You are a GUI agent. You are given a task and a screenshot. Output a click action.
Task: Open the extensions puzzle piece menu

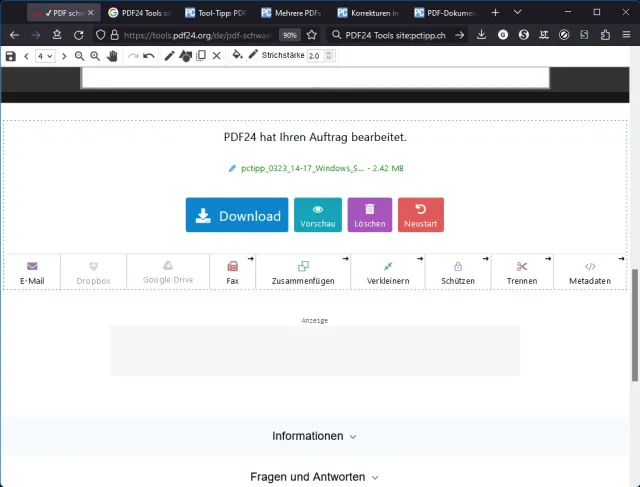(x=605, y=35)
